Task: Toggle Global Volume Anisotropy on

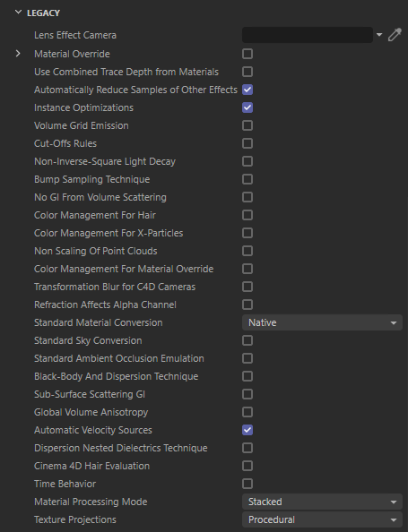Action: (247, 412)
